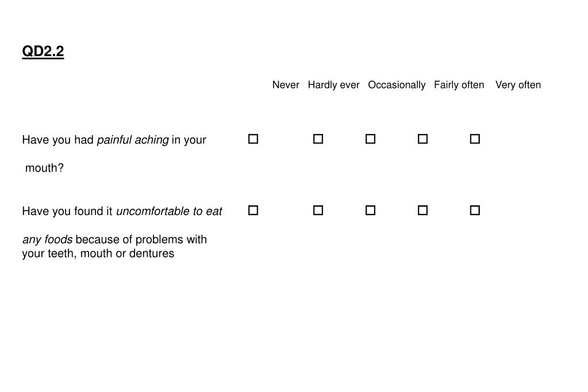Tick last checkbox in painful aching row
The image size is (588, 392).
(475, 139)
